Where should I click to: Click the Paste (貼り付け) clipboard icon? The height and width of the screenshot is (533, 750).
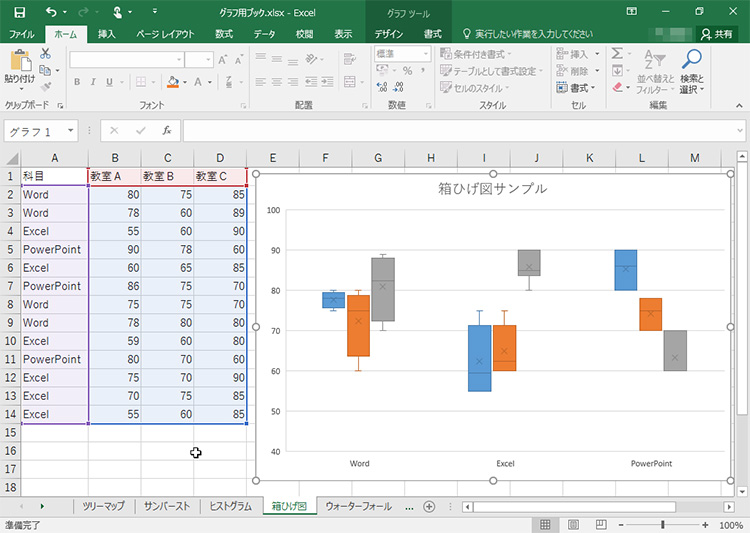click(x=19, y=64)
